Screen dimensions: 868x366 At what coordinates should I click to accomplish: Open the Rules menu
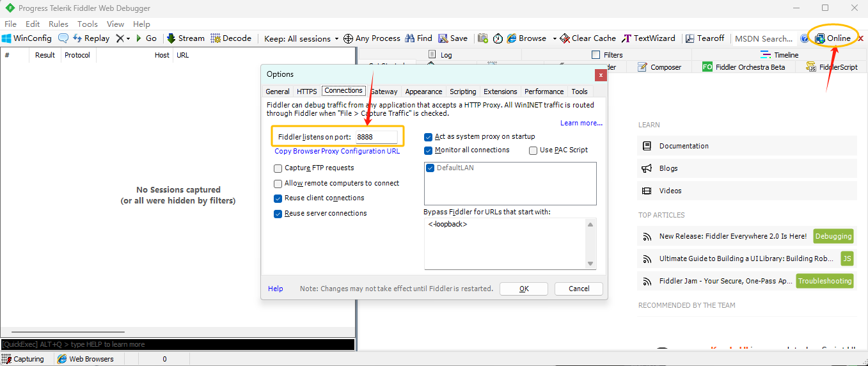(58, 24)
